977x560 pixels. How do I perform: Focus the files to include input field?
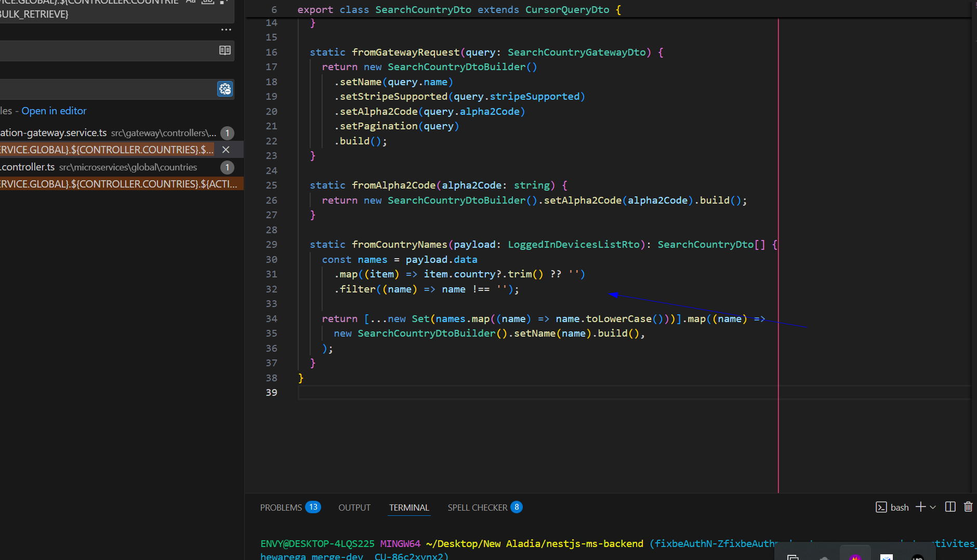[x=117, y=51]
